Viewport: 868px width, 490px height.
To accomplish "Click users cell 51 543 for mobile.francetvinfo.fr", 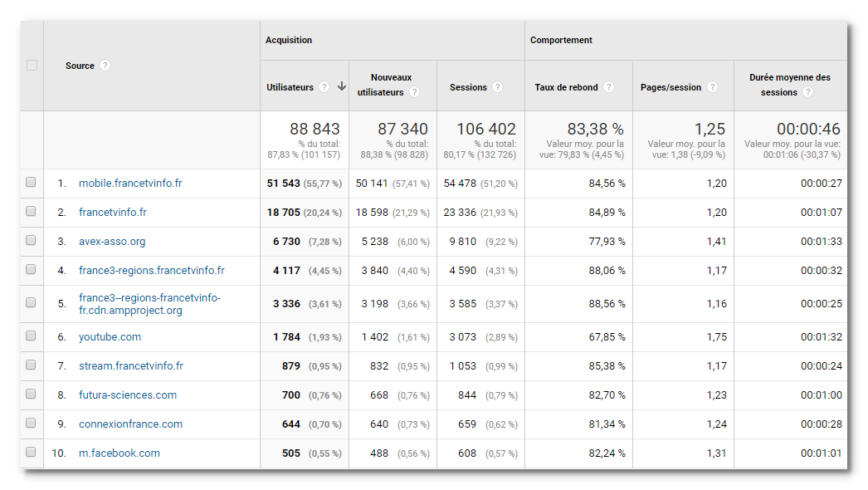I will pos(284,184).
